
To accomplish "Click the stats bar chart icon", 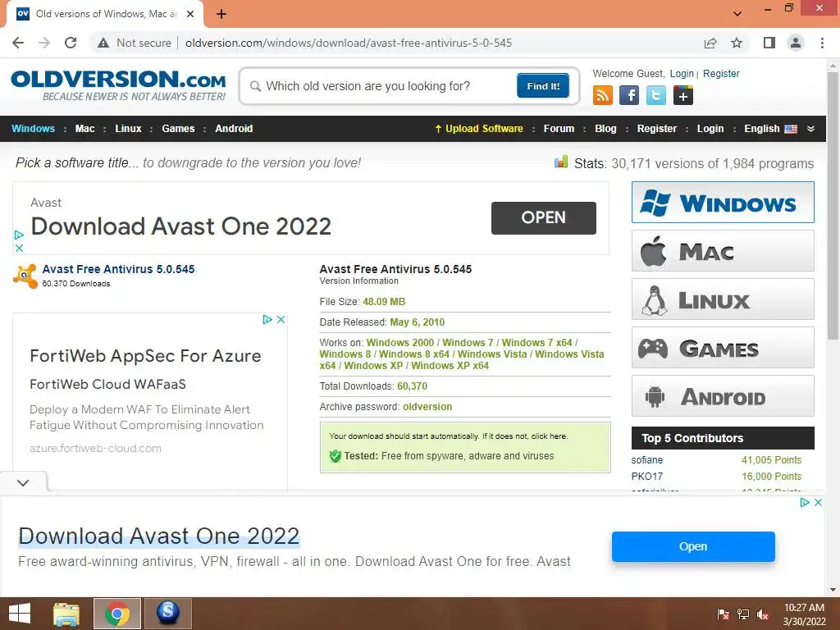I will tap(561, 162).
